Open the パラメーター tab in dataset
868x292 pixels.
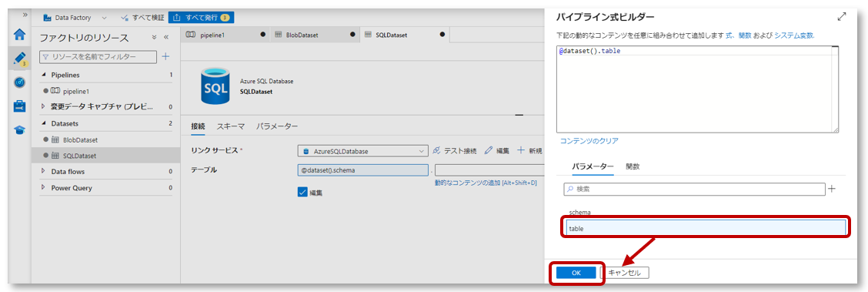(x=277, y=126)
